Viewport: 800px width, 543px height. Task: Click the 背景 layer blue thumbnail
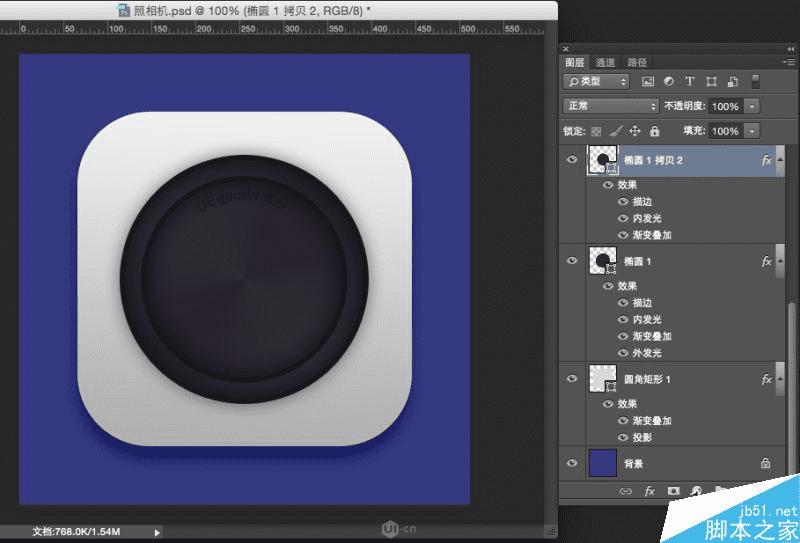[603, 463]
